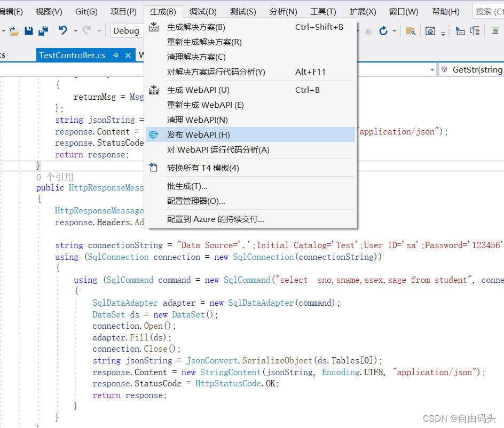Click the Redo icon on toolbar
Viewport: 504px width, 428px height.
[x=86, y=31]
